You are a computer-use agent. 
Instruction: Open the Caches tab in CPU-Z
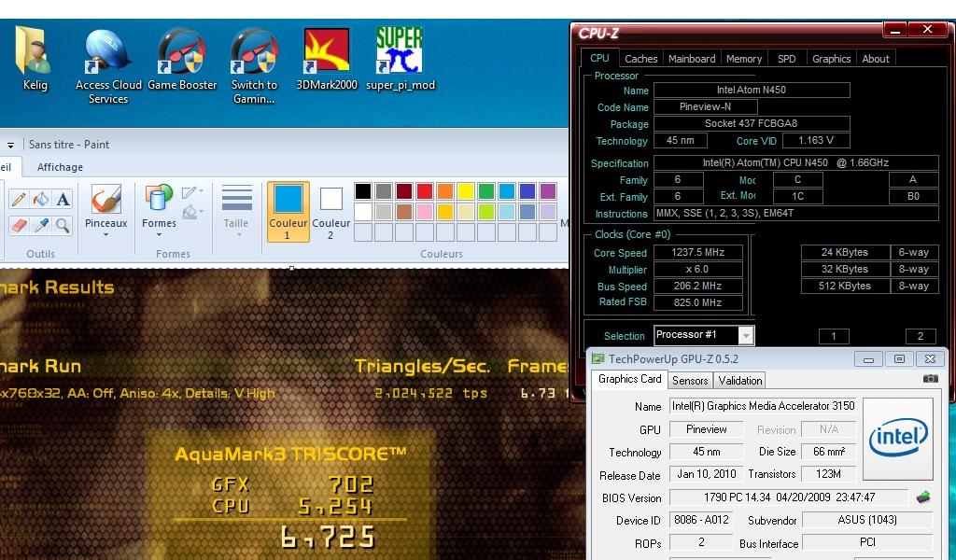(640, 59)
